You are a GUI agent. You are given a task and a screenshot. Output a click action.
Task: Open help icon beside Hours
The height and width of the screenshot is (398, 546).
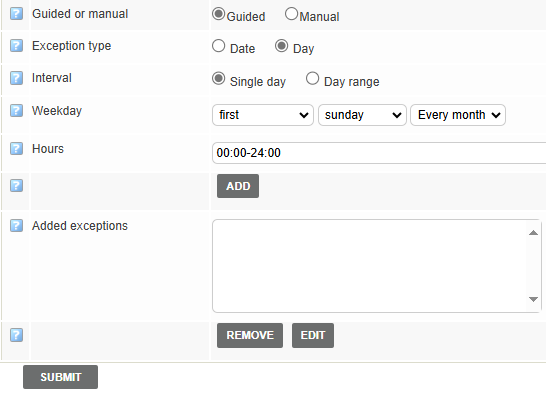pyautogui.click(x=16, y=148)
